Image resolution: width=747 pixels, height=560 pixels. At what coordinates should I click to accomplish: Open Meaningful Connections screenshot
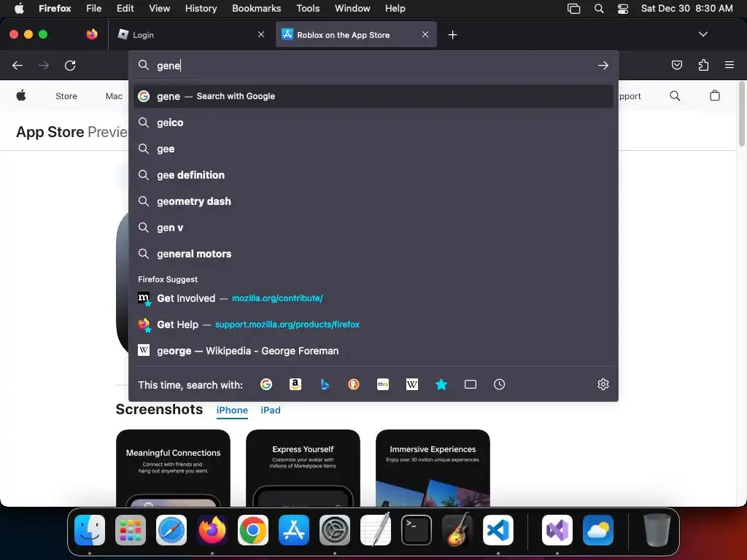[173, 467]
